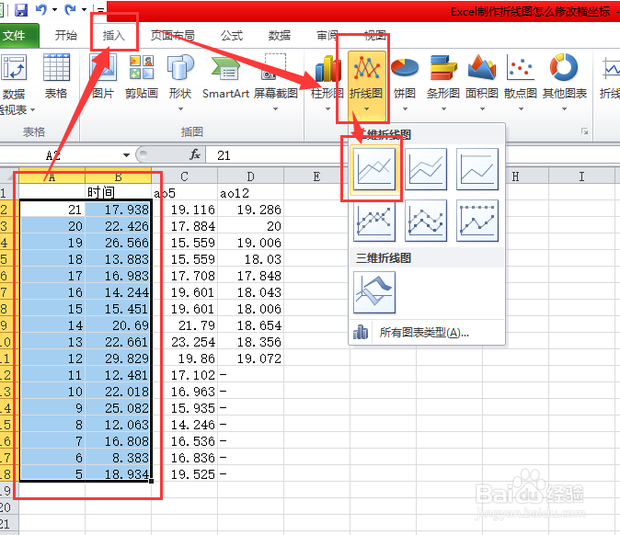Choose stacked line with markers thumbnail
This screenshot has height=535, width=620.
coord(426,221)
